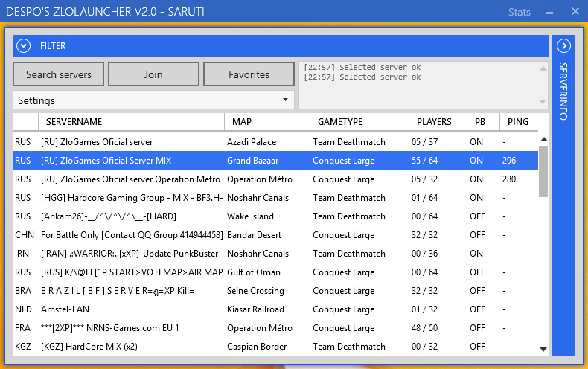Select '[RUS] K/\@H' server row

tap(275, 272)
